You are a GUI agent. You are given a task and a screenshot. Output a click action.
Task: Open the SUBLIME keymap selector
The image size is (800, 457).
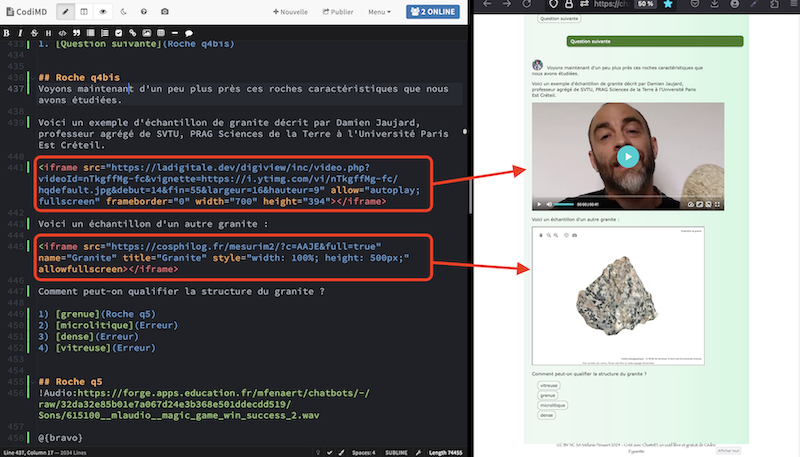[x=396, y=452]
